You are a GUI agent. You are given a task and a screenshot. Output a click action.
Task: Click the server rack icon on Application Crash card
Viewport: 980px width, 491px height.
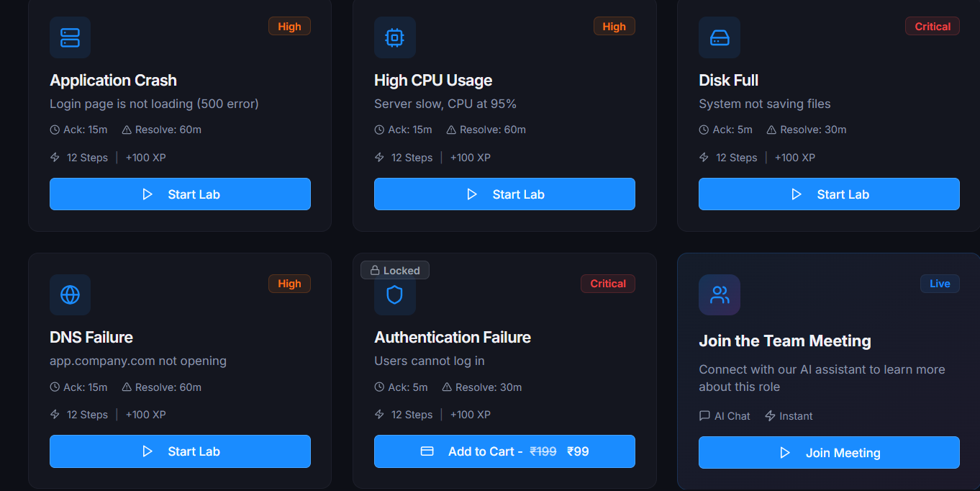pos(69,37)
